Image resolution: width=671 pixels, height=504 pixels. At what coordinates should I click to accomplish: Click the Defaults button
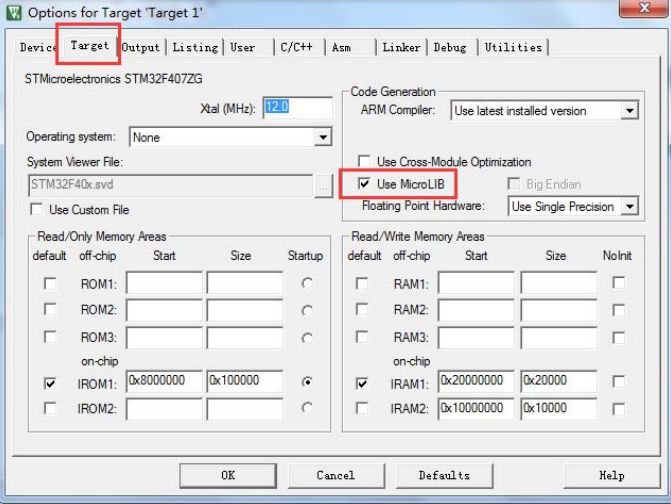(x=443, y=475)
